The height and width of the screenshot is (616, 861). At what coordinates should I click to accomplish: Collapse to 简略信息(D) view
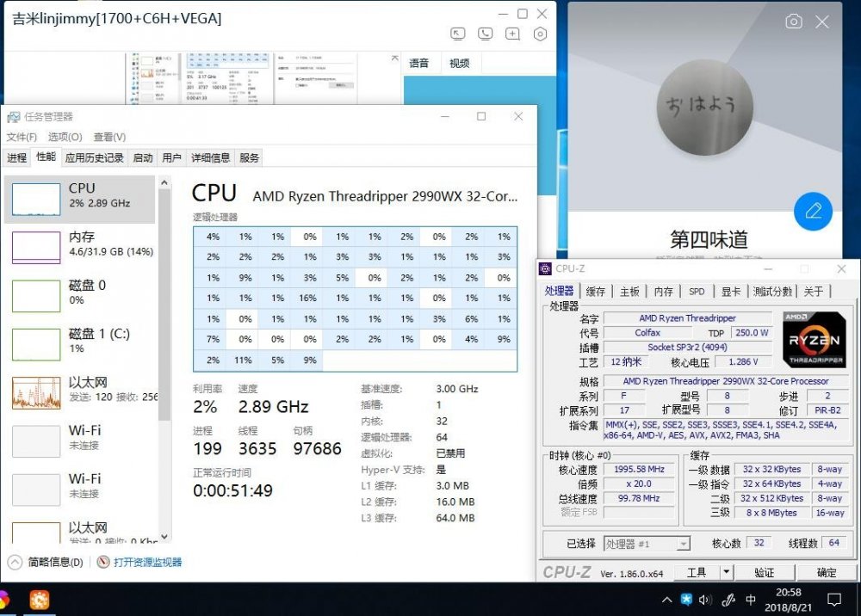click(x=46, y=563)
